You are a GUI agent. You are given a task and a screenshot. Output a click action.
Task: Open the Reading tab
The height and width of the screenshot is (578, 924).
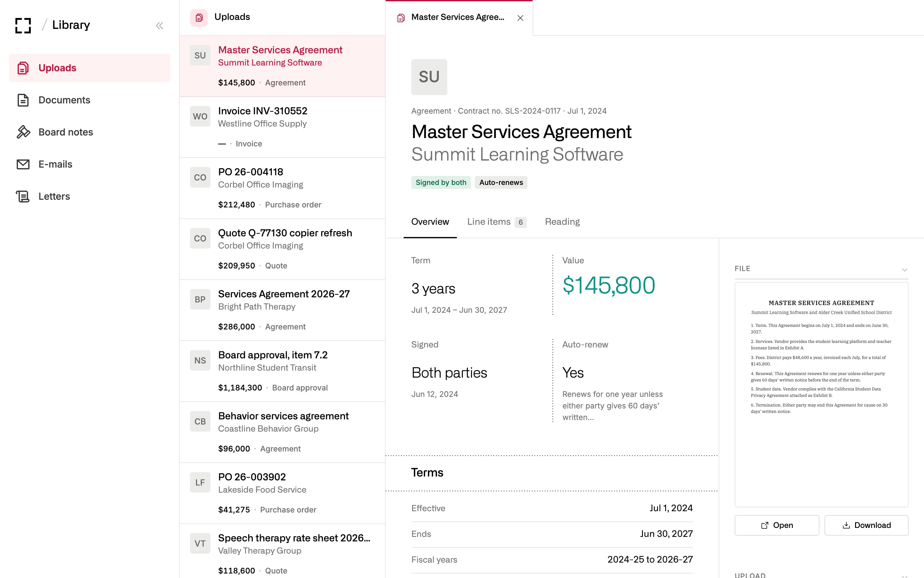pos(562,222)
